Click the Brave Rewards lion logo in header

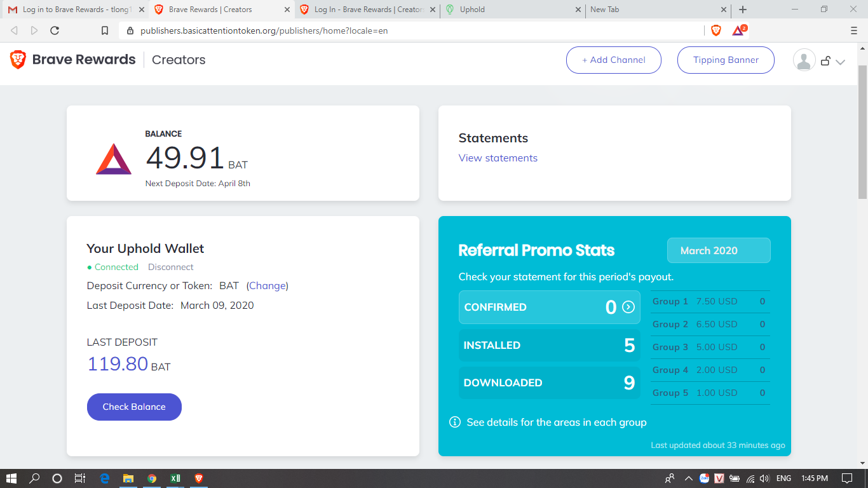[x=18, y=60]
